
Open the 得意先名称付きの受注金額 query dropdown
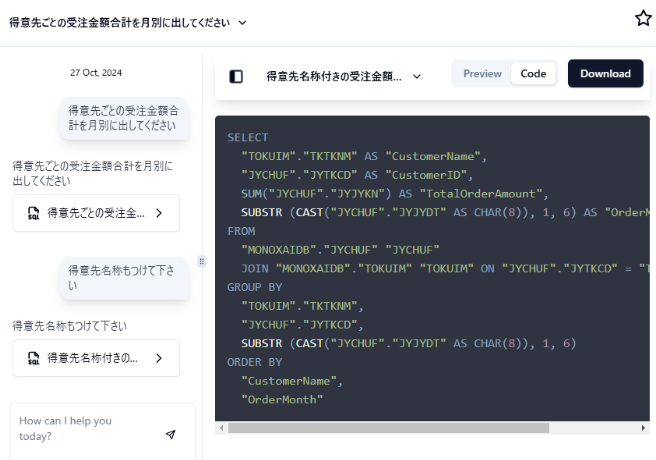tap(417, 77)
